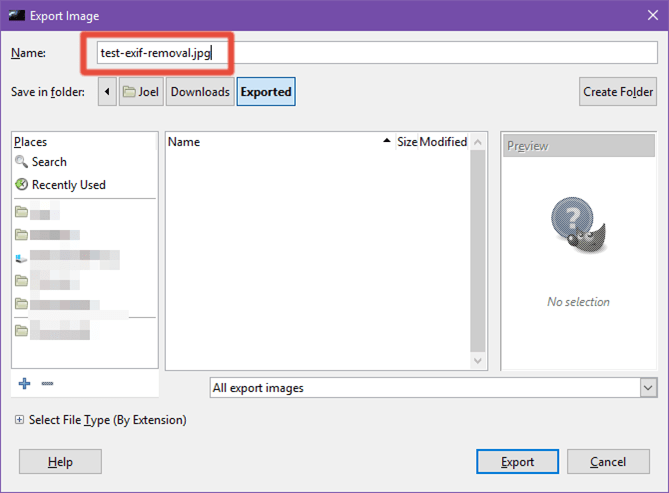Select the drive icon entry in Places
This screenshot has width=669, height=493.
pyautogui.click(x=21, y=258)
